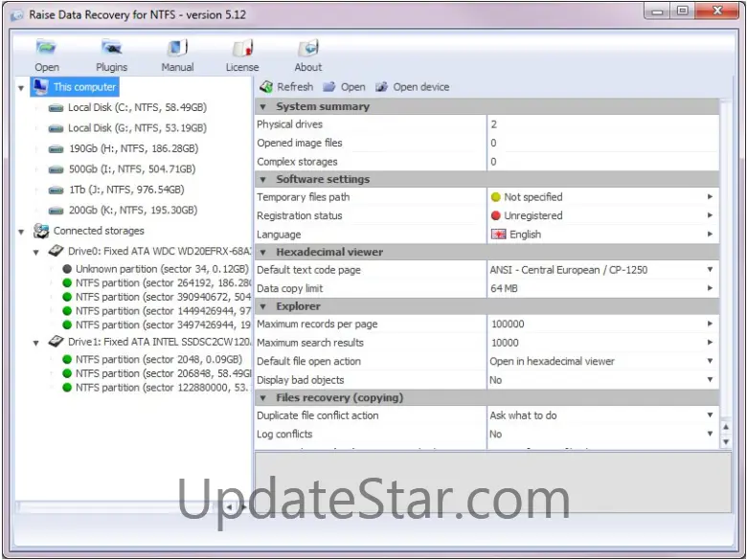The image size is (747, 560).
Task: Open Maximum records per page arrow
Action: [710, 324]
